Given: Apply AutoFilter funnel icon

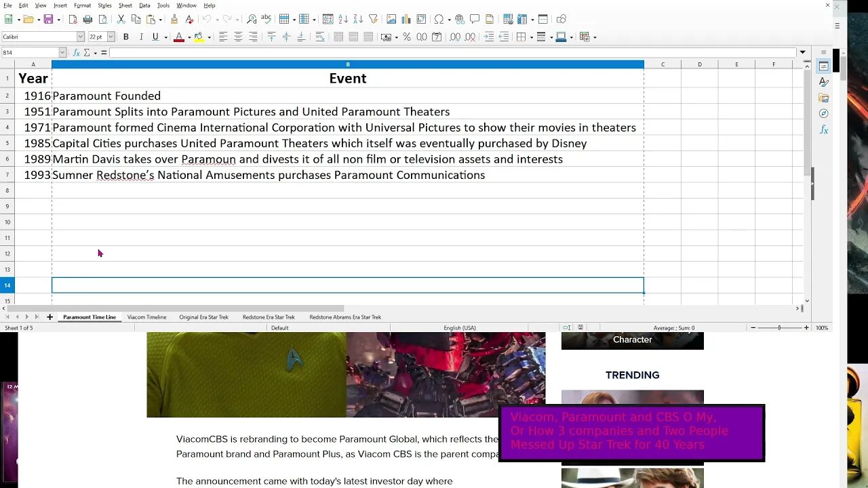Looking at the screenshot, I should [373, 19].
